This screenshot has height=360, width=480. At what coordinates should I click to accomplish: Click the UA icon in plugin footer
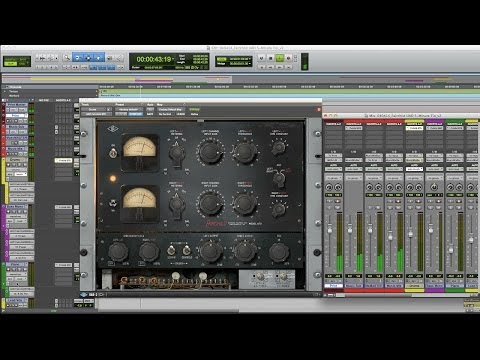(84, 294)
